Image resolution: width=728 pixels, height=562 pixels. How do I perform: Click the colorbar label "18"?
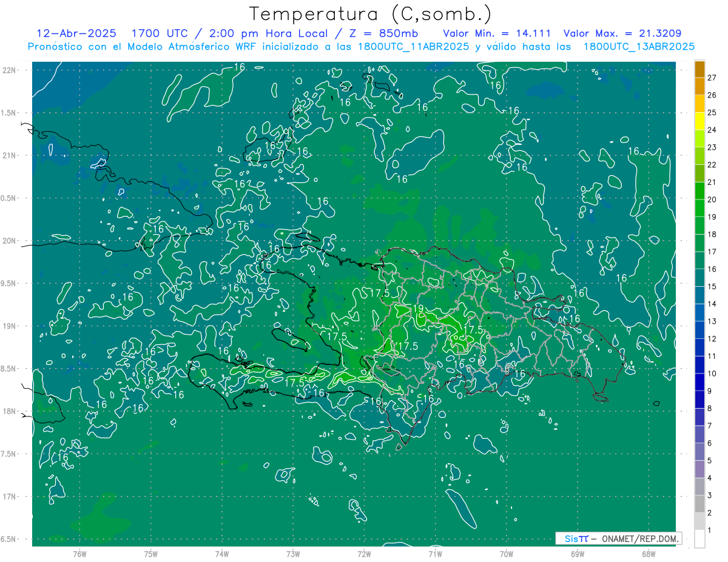click(712, 234)
